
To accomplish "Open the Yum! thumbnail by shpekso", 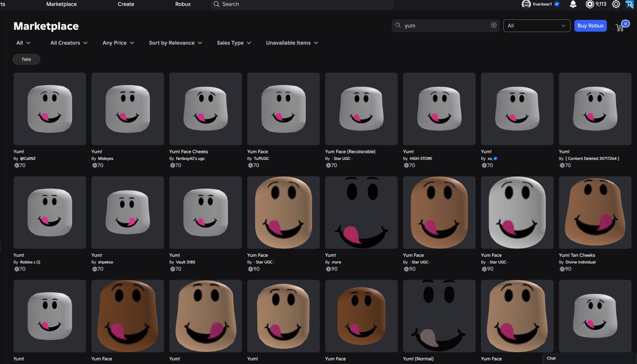I will click(127, 213).
